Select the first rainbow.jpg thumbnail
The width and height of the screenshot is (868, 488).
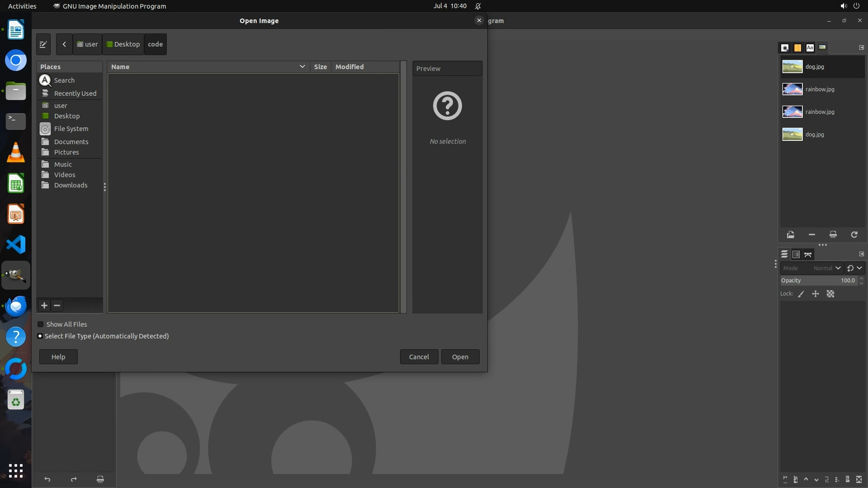click(793, 89)
